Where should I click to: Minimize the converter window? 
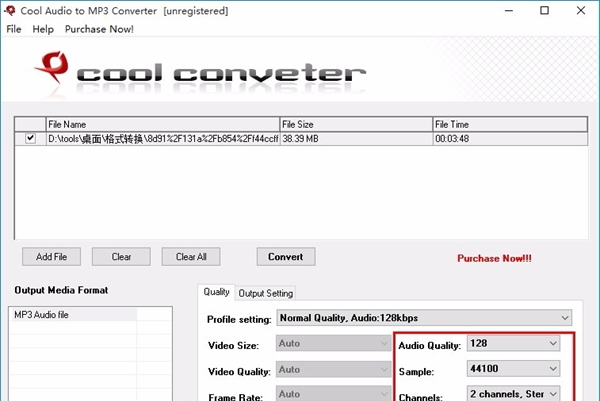(x=509, y=11)
